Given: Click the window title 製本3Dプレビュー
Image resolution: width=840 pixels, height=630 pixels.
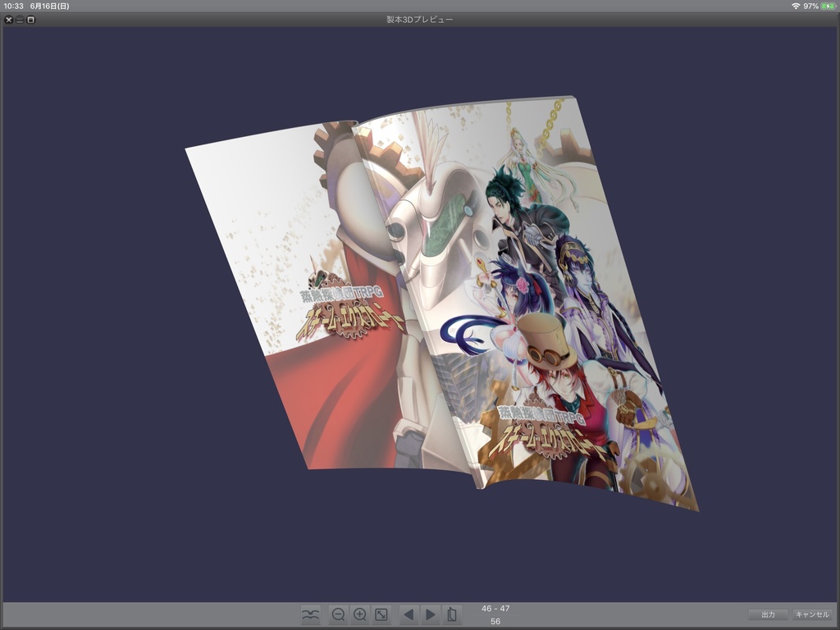Looking at the screenshot, I should pos(420,20).
